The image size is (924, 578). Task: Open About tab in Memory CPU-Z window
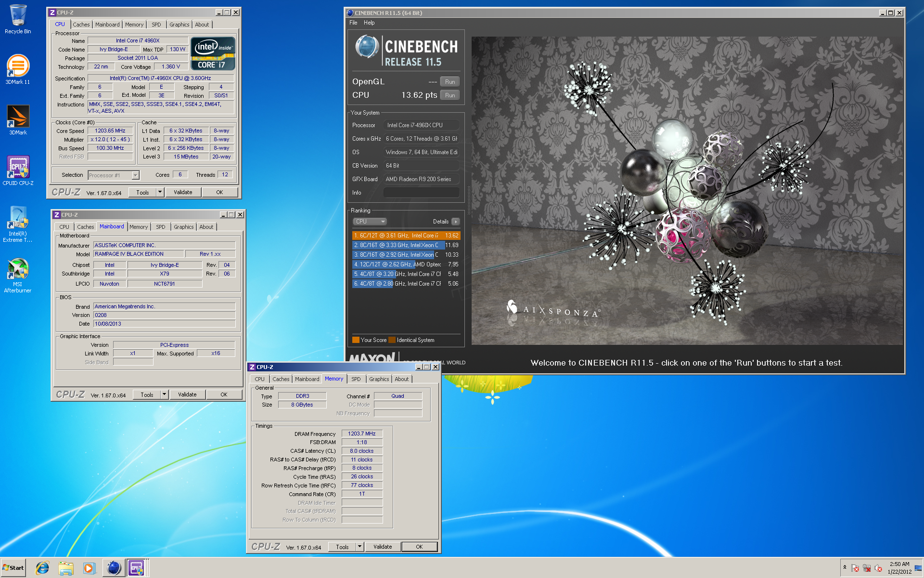coord(402,379)
